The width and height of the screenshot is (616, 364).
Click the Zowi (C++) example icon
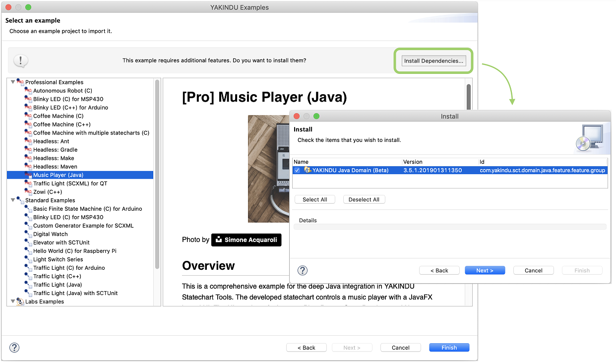click(x=28, y=192)
